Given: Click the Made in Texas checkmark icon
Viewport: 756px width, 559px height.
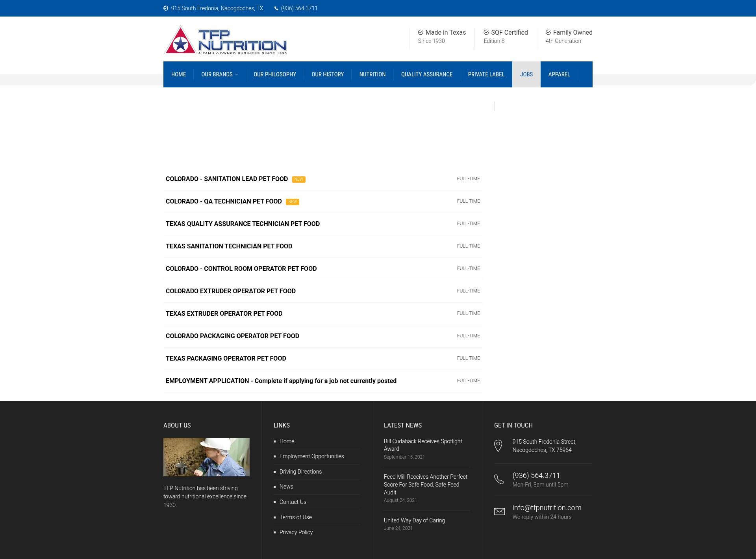Looking at the screenshot, I should pos(421,32).
